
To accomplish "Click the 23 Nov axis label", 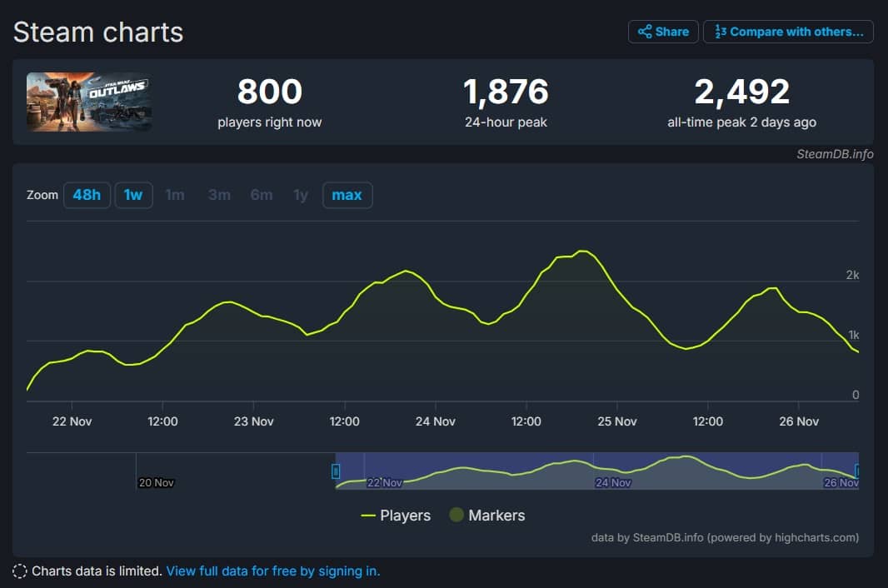I will 254,421.
